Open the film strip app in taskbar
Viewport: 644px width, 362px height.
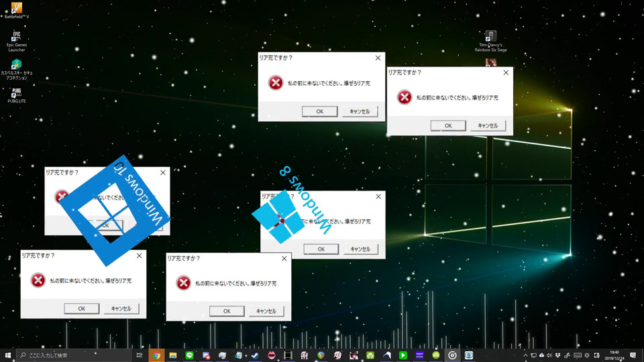pyautogui.click(x=288, y=355)
